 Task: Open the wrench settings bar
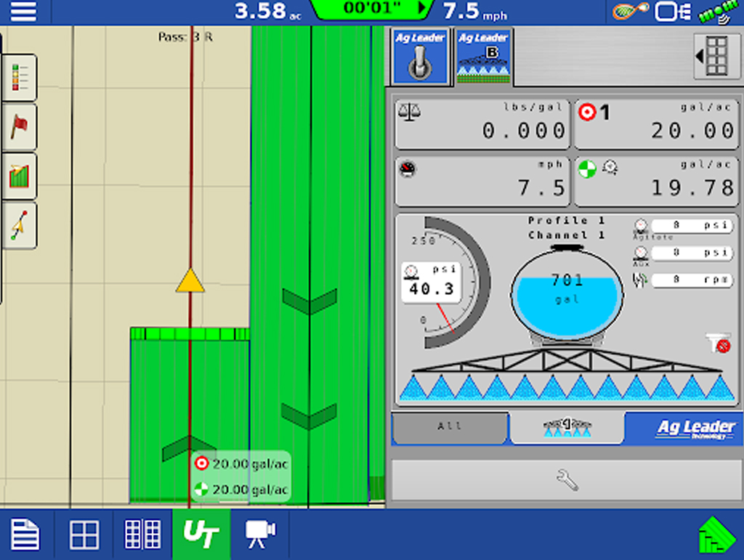(x=567, y=479)
